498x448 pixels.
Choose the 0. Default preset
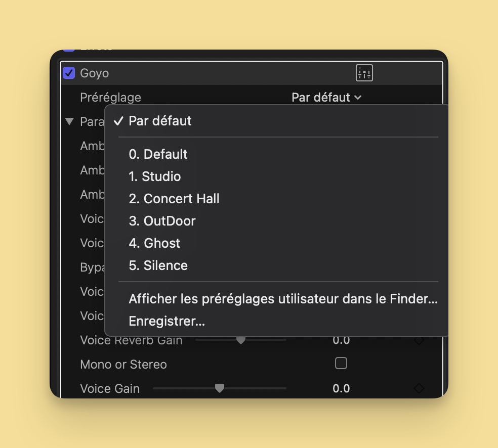point(158,154)
